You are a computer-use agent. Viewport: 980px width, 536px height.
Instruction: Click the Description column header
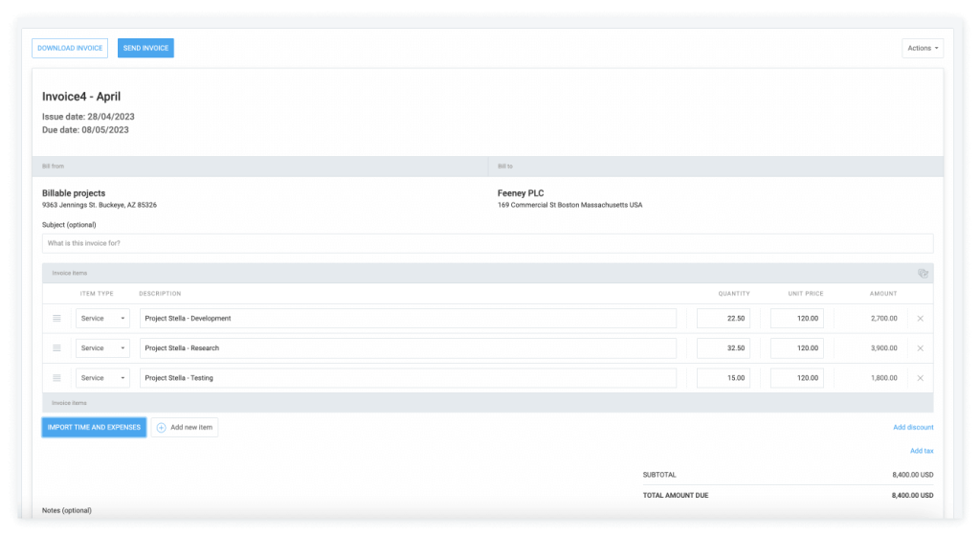tap(160, 294)
